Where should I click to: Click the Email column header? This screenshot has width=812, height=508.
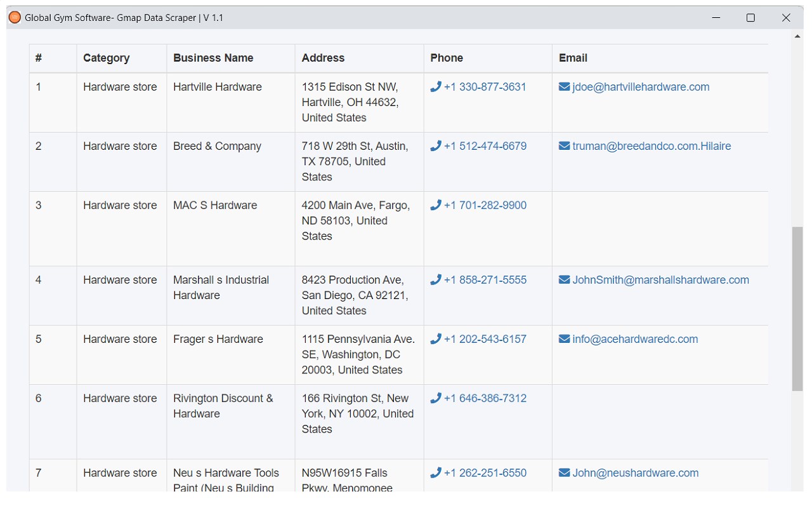coord(573,58)
